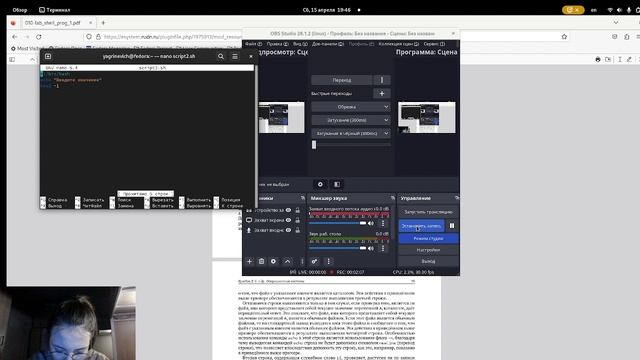Hide the screen capture source
The width and height of the screenshot is (640, 360).
pos(288,220)
